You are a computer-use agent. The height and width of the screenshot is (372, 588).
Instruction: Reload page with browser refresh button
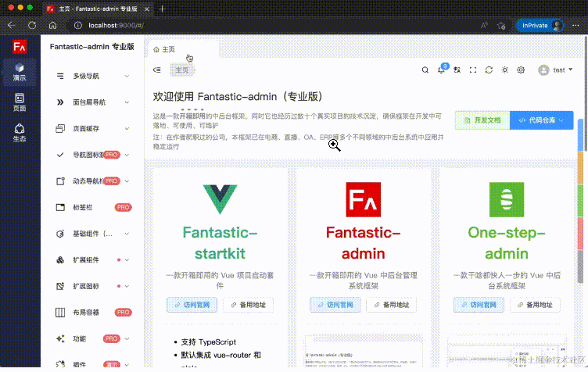(x=32, y=26)
